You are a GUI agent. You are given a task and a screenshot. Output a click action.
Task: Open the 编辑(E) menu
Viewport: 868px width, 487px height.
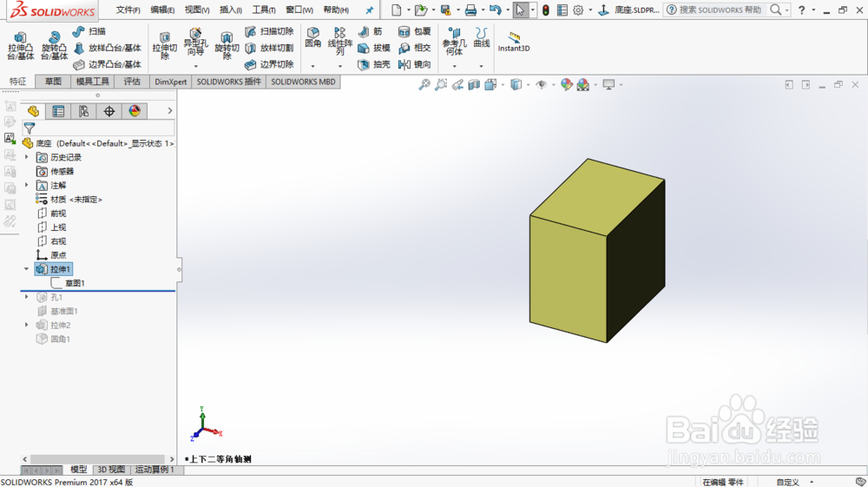162,10
